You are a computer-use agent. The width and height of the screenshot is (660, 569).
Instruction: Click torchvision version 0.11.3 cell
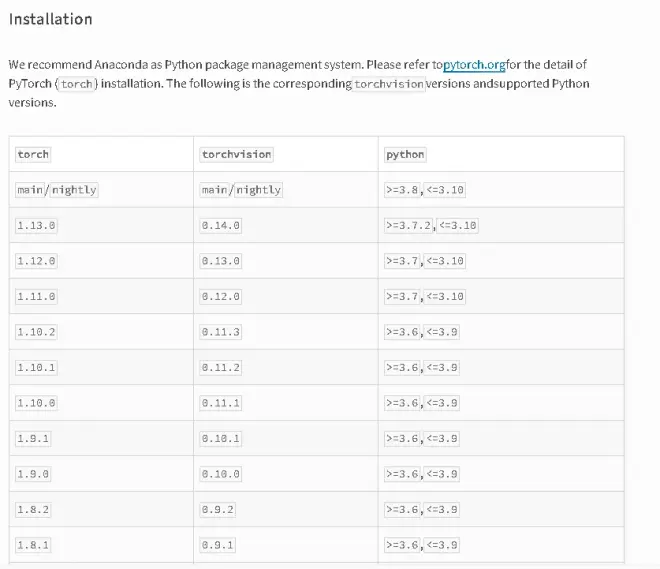coord(221,332)
